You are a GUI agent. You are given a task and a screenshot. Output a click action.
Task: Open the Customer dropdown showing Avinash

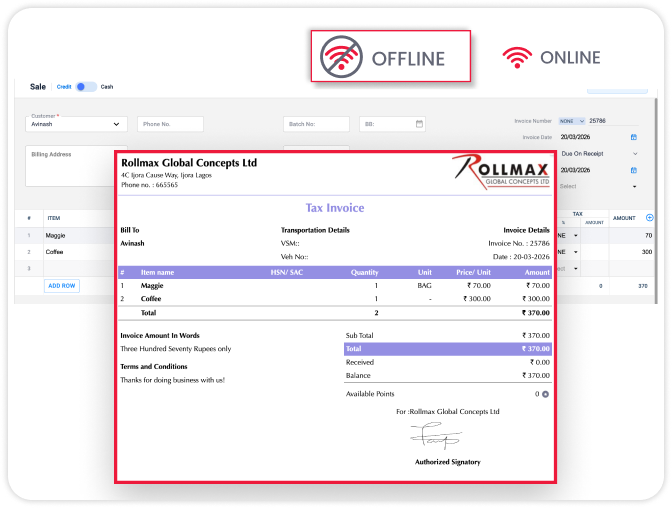[x=76, y=124]
